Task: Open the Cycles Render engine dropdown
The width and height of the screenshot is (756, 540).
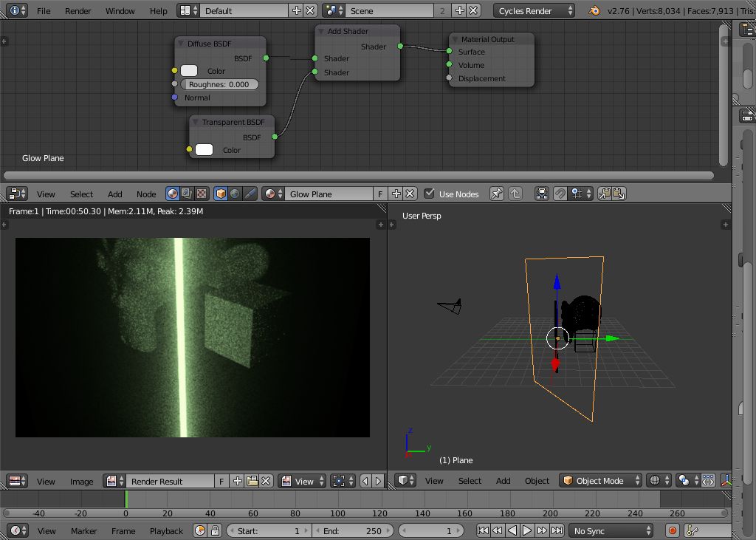Action: 535,11
